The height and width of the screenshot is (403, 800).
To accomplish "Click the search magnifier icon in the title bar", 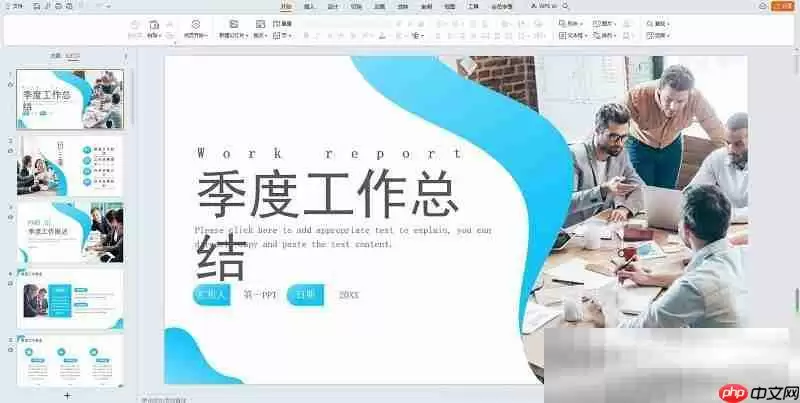I will pos(565,6).
